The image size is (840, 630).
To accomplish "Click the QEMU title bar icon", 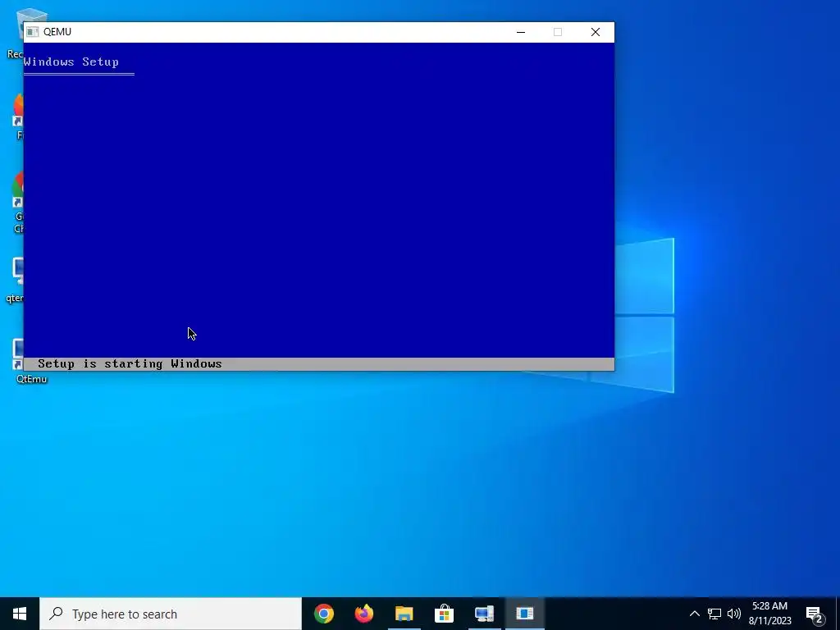I will tap(33, 32).
